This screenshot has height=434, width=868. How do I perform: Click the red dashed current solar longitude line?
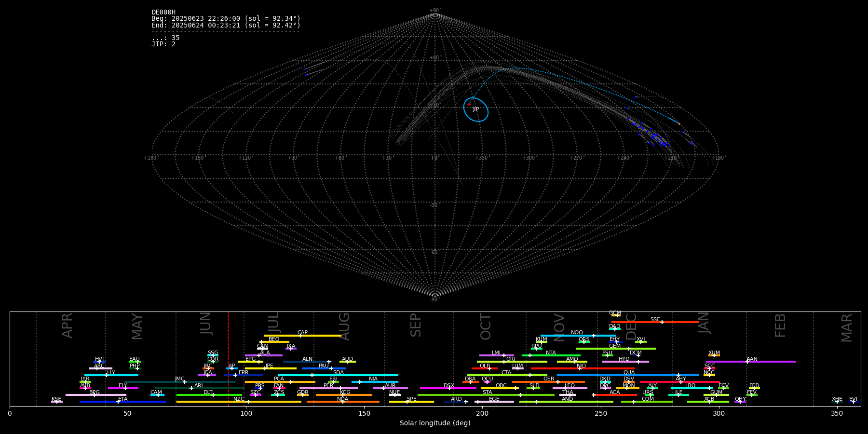tap(228, 359)
